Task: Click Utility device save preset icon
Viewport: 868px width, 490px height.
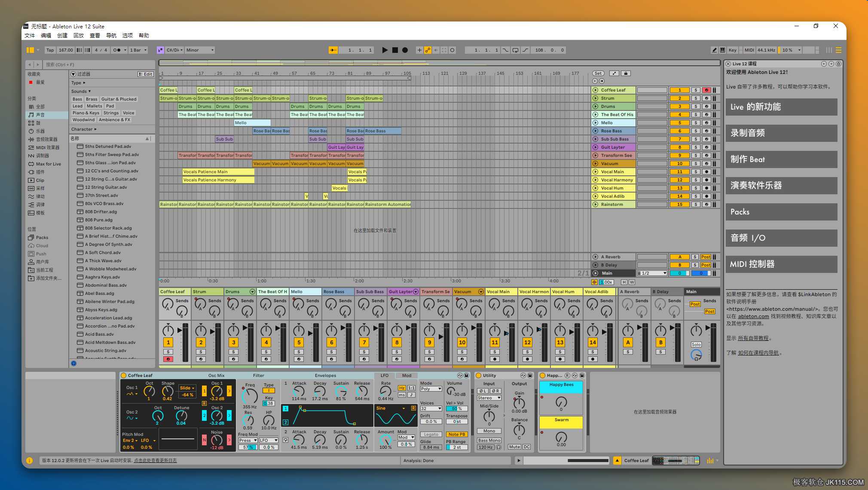Action: (530, 376)
